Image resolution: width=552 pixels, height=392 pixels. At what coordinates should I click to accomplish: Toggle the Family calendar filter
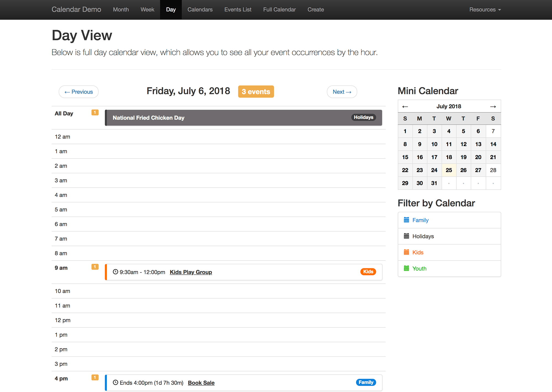click(x=420, y=220)
